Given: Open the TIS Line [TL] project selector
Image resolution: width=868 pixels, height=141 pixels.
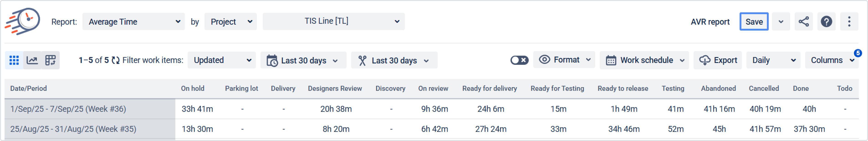Looking at the screenshot, I should (334, 21).
